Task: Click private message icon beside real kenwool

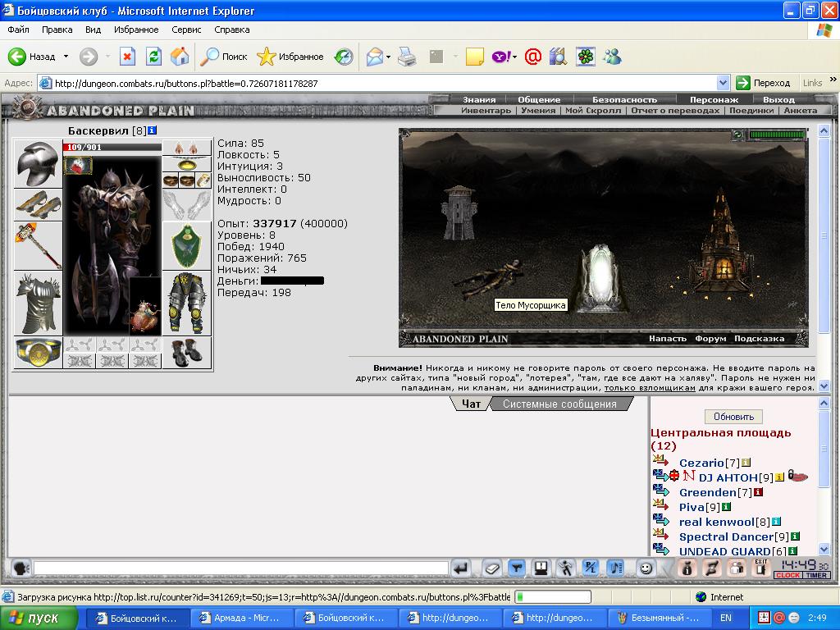Action: 661,519
